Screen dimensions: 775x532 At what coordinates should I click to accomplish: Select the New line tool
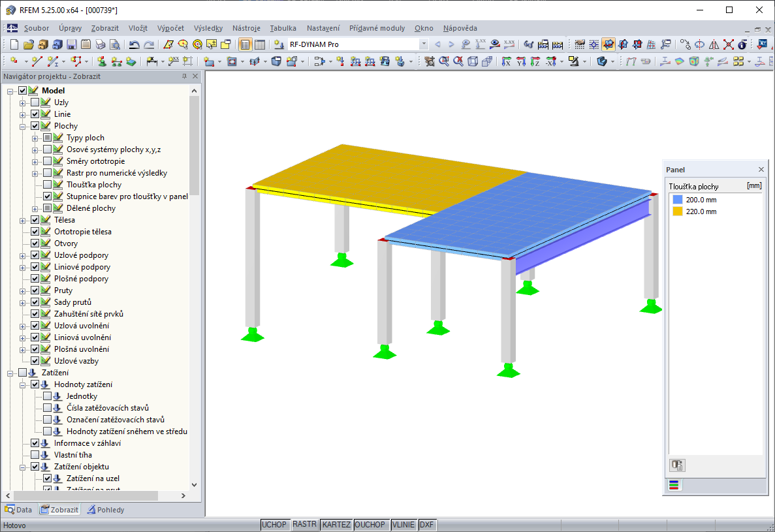(37, 61)
